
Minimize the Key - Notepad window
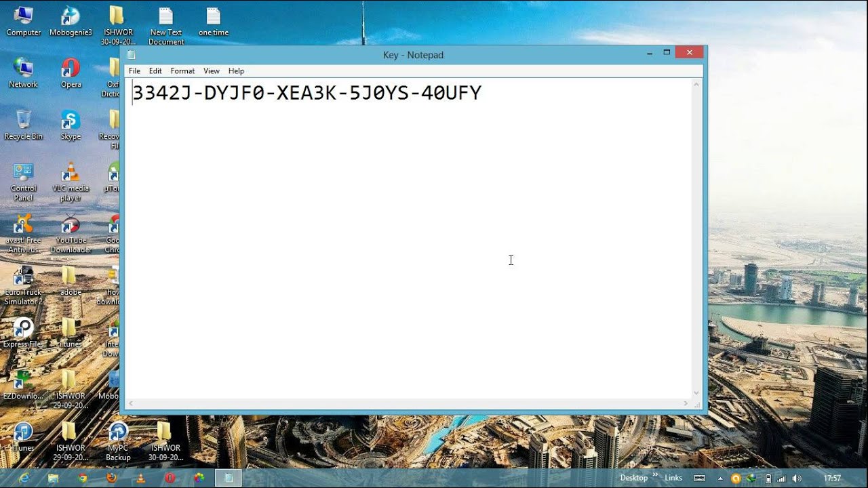click(x=650, y=53)
